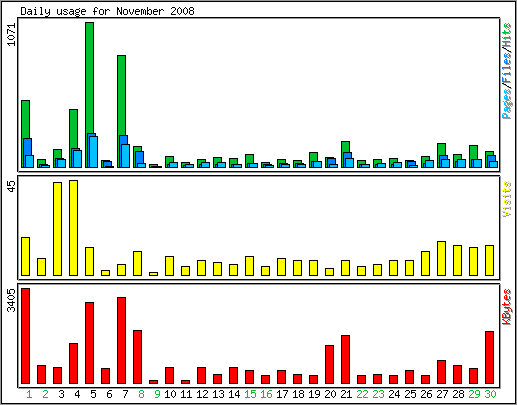Click the 45 Visits axis label

pyautogui.click(x=11, y=187)
